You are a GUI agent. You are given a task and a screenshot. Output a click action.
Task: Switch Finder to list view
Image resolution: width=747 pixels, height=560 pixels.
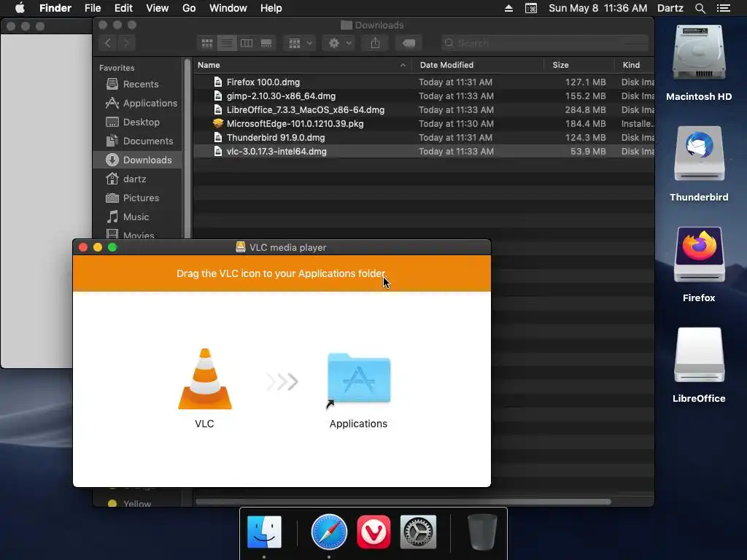coord(227,43)
